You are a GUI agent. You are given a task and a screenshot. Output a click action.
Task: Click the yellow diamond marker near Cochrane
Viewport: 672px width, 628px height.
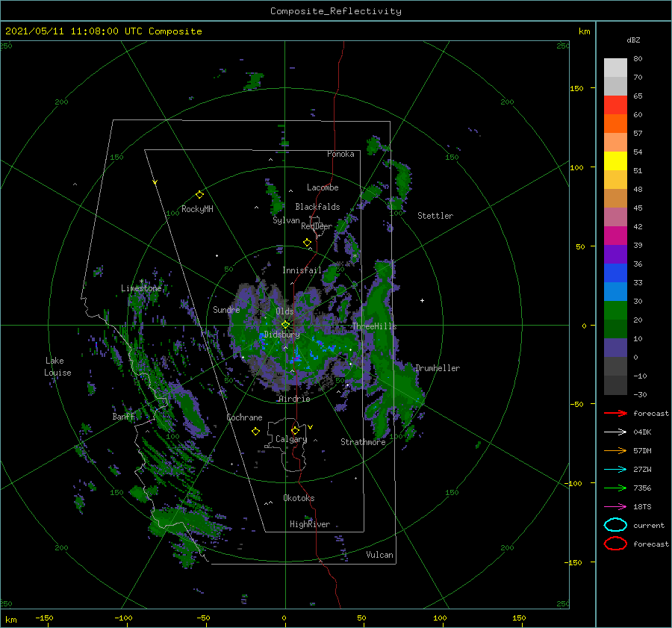(256, 432)
